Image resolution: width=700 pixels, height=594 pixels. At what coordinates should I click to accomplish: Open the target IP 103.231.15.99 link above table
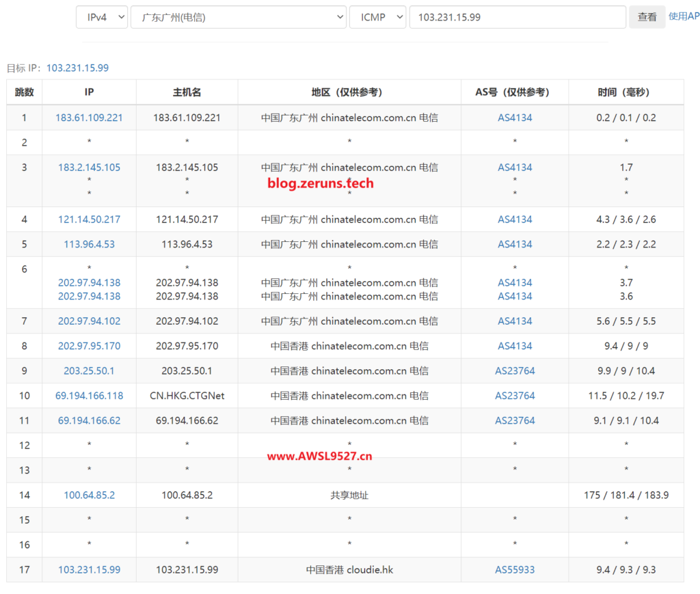(78, 68)
